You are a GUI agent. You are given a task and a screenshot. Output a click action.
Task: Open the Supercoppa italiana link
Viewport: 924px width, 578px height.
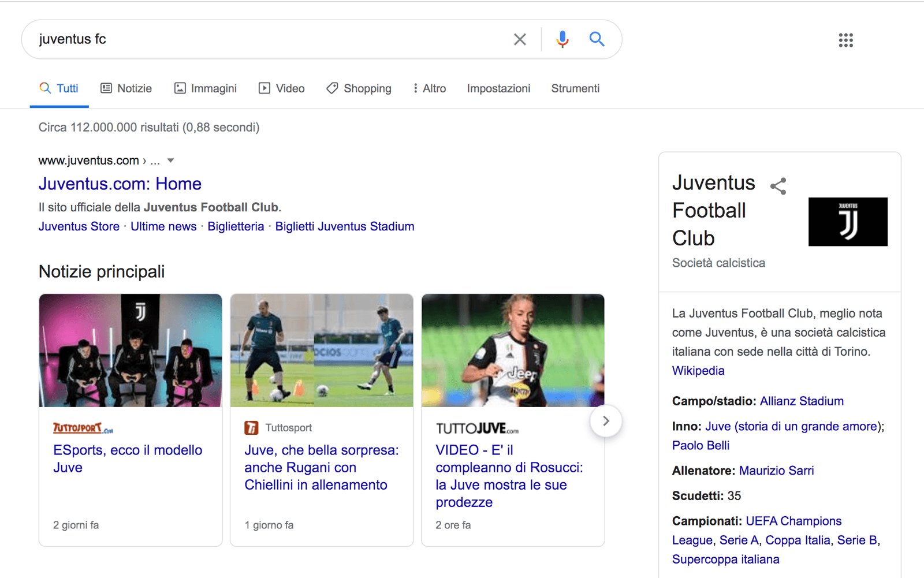point(726,560)
